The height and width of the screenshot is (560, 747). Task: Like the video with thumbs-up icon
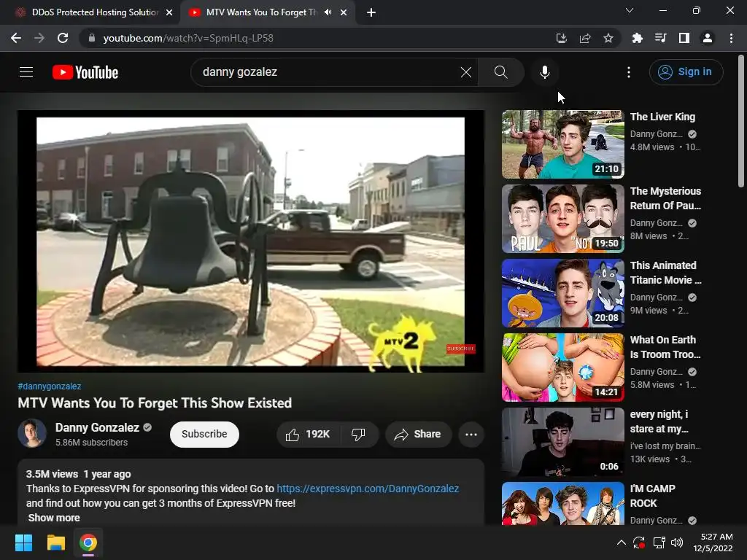(308, 435)
